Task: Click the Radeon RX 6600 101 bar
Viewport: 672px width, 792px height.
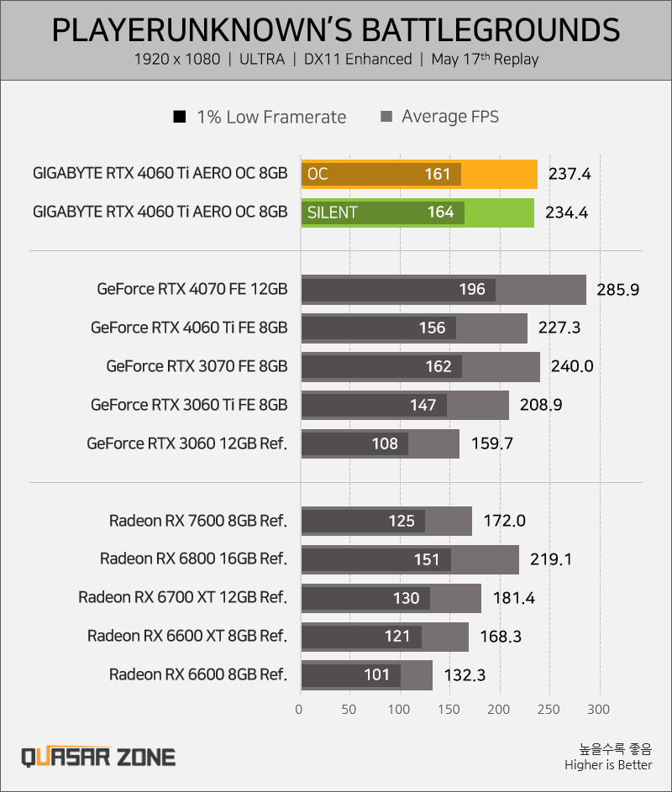Action: 351,675
